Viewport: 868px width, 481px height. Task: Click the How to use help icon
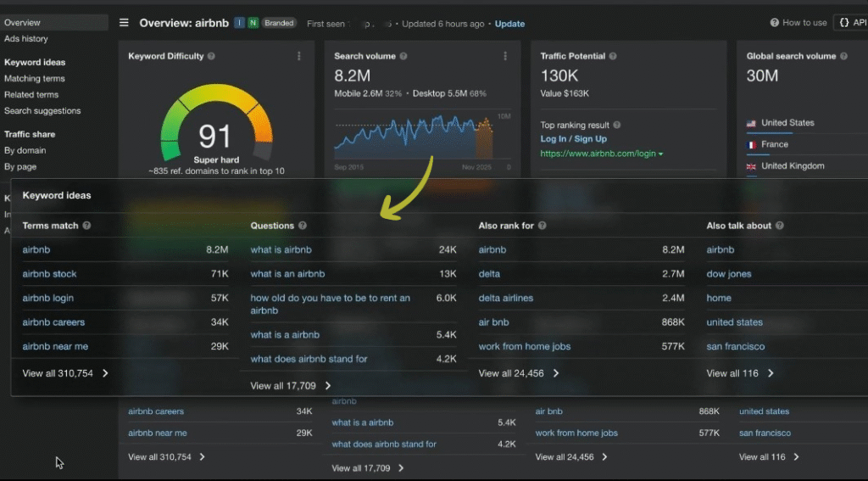pos(775,23)
